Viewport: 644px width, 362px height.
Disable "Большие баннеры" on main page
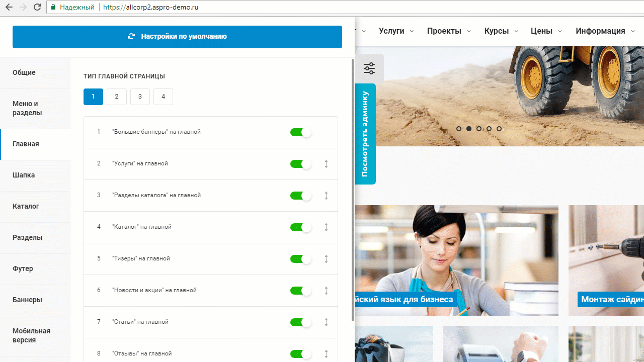(x=300, y=132)
